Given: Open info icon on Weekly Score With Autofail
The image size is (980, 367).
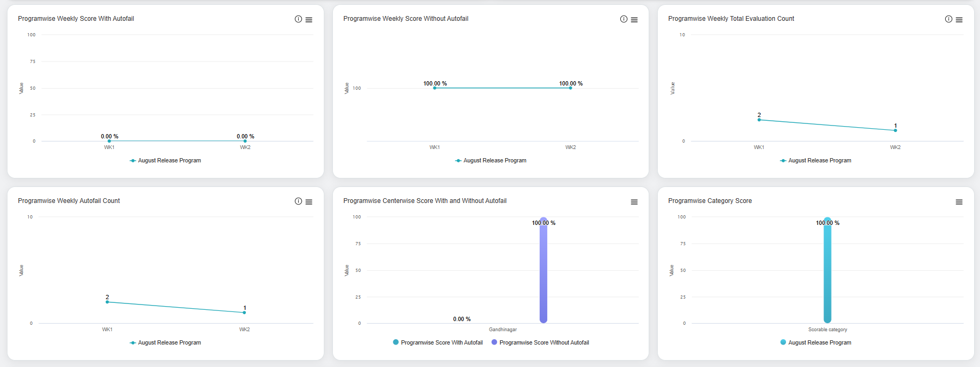Looking at the screenshot, I should 298,19.
